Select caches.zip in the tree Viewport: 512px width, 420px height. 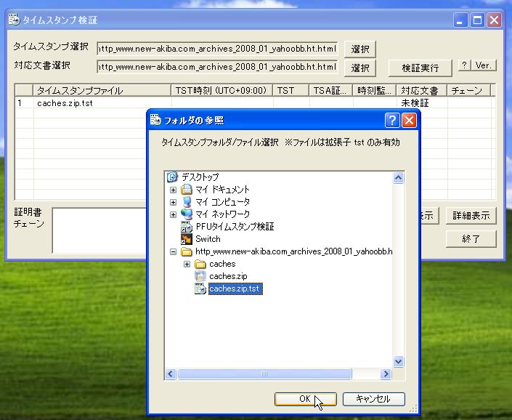coord(228,276)
